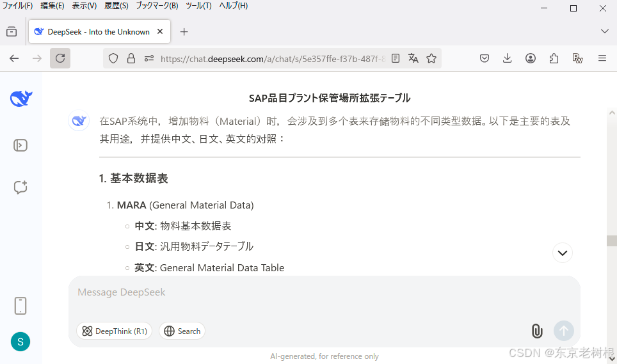Click the line 日文: 汎用物料データテーブル
Viewport: 617px width, 364px height.
[x=194, y=246]
